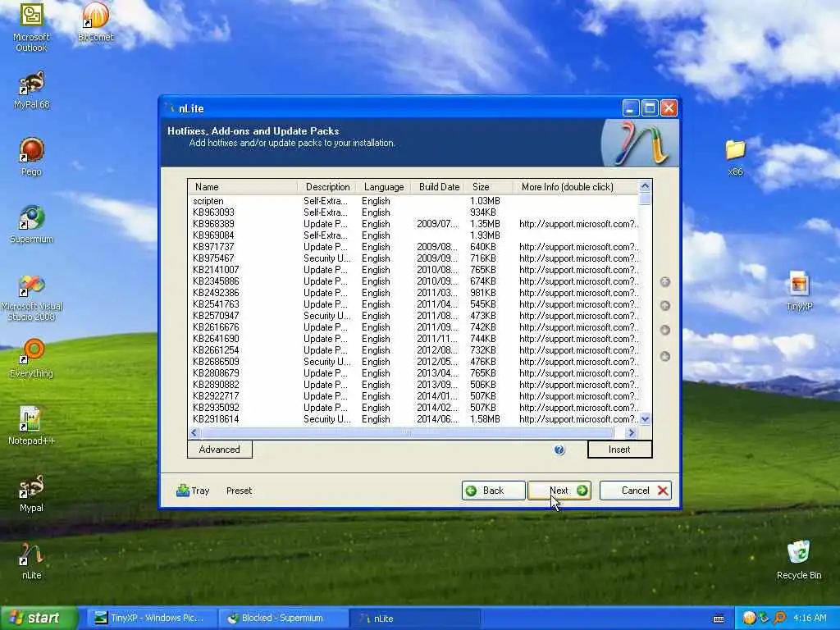Open the Preset menu in nLite
The image size is (840, 630).
click(239, 491)
